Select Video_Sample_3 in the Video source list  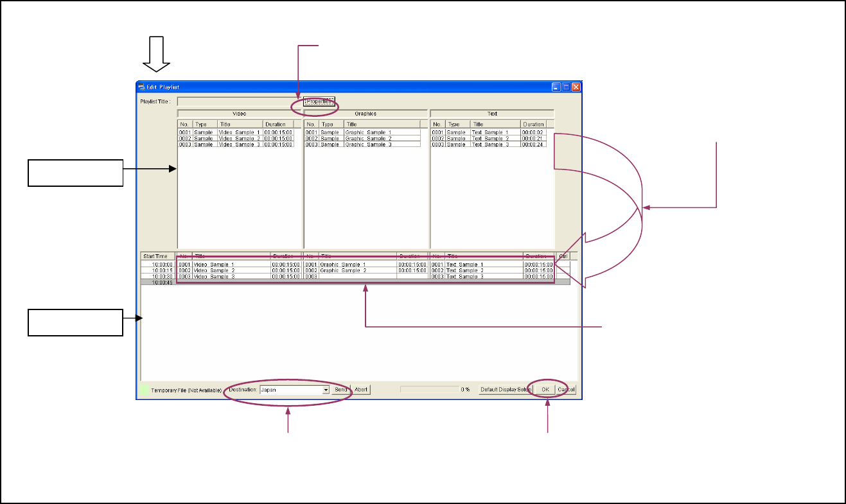(239, 144)
